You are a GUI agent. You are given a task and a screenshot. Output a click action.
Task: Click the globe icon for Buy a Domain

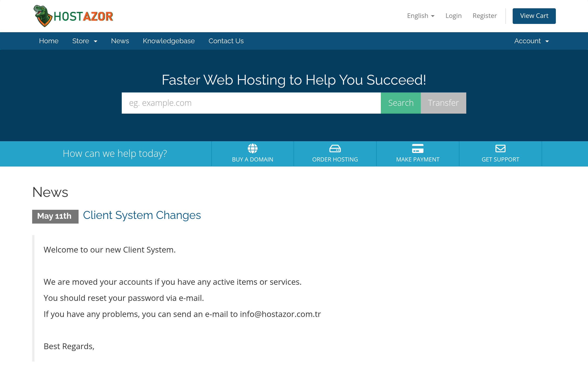(252, 149)
